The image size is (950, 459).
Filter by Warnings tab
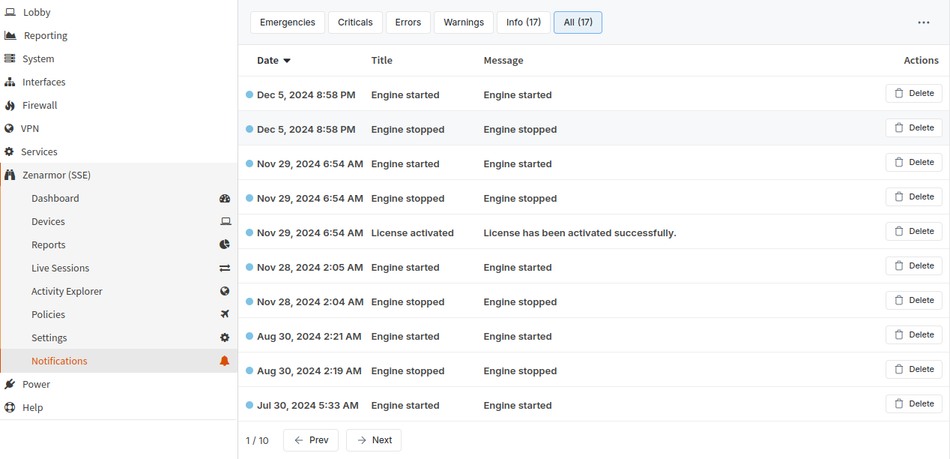(463, 22)
